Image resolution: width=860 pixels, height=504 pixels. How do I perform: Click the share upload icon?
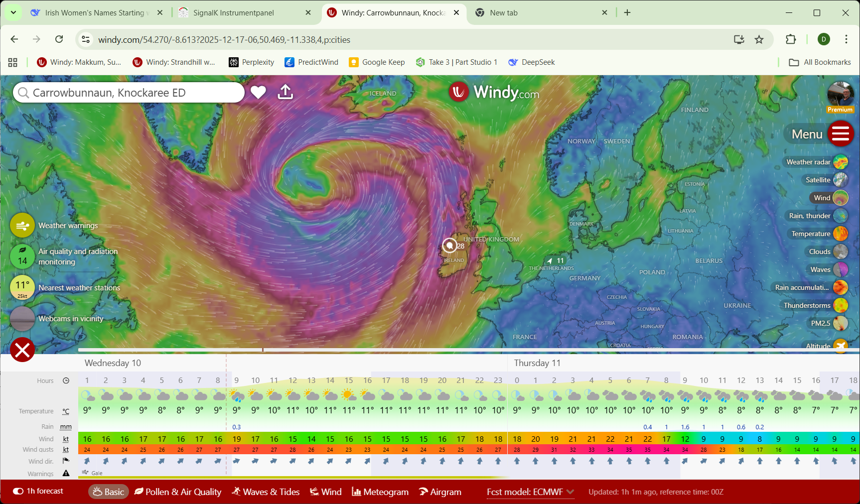click(285, 92)
